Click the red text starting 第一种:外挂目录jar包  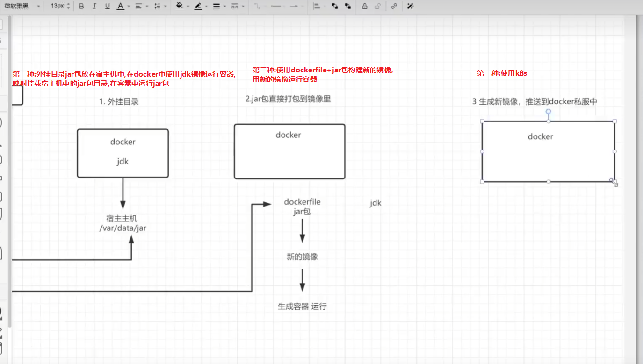coord(124,79)
